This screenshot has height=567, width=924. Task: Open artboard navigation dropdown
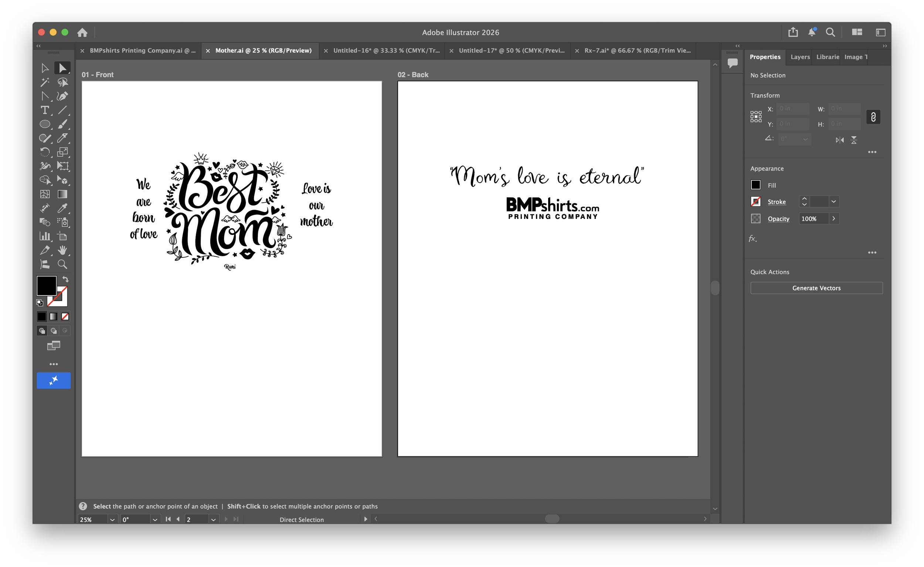pyautogui.click(x=213, y=519)
